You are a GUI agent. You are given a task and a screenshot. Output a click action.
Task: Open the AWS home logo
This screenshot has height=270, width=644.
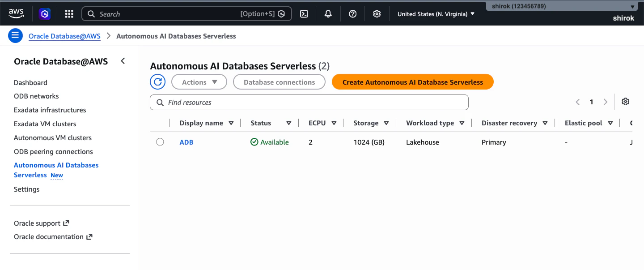pos(16,13)
